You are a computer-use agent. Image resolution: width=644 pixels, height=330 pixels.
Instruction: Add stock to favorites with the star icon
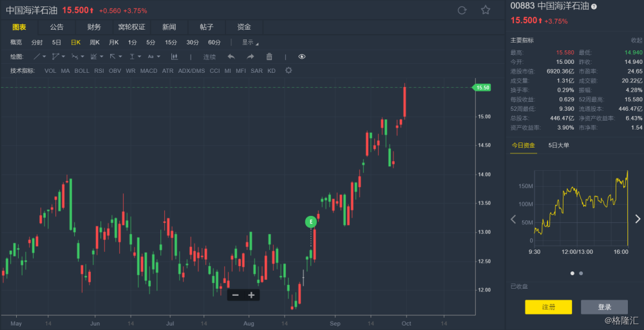point(486,10)
